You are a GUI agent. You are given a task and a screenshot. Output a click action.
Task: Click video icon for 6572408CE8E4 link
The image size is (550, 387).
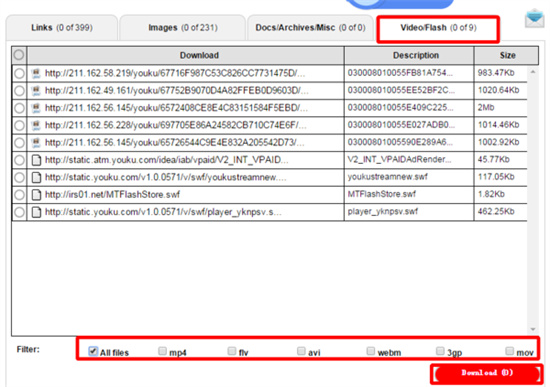click(x=36, y=108)
